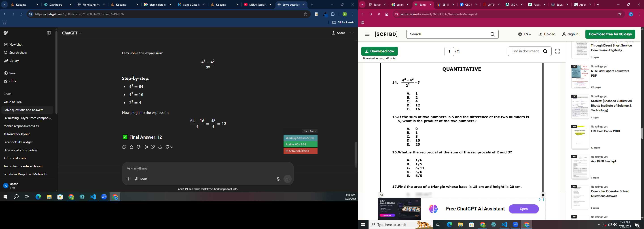This screenshot has height=229, width=644.
Task: Click the Scribd logo
Action: click(386, 34)
